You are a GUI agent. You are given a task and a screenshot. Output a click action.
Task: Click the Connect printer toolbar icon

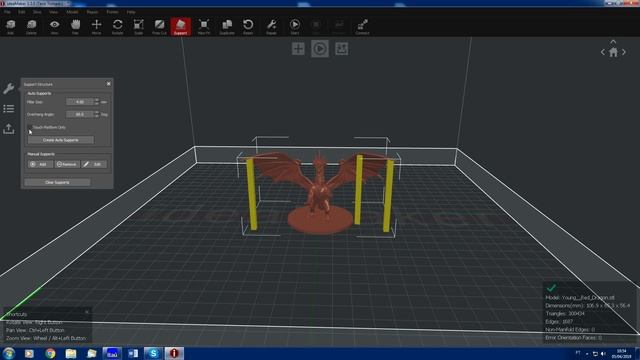(x=362, y=27)
